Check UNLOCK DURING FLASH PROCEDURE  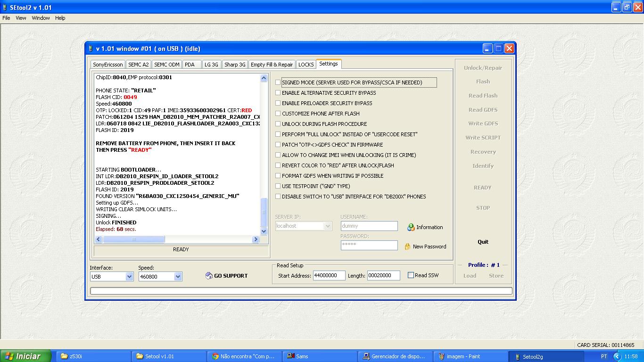coord(278,124)
